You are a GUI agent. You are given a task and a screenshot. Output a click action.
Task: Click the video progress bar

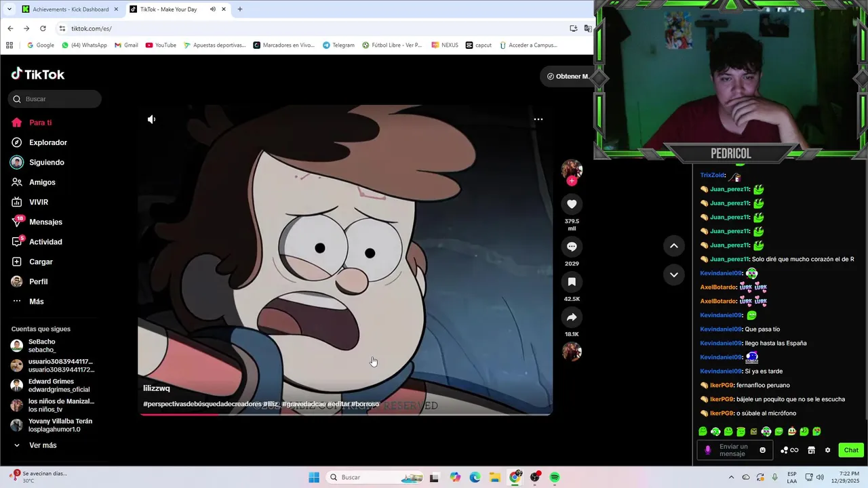345,413
